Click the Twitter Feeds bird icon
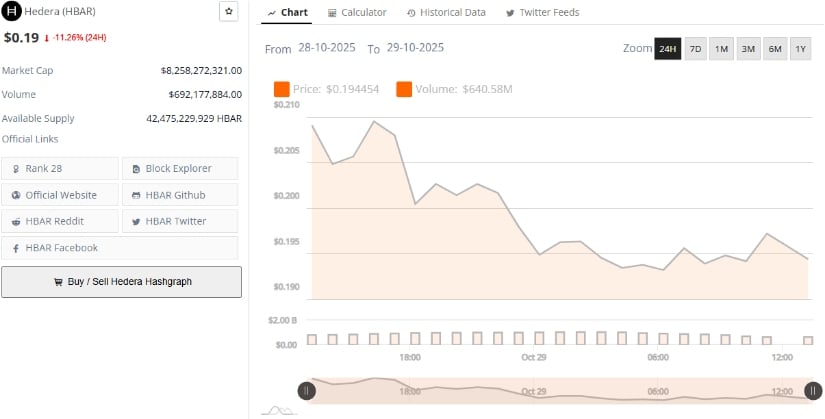 (x=511, y=13)
